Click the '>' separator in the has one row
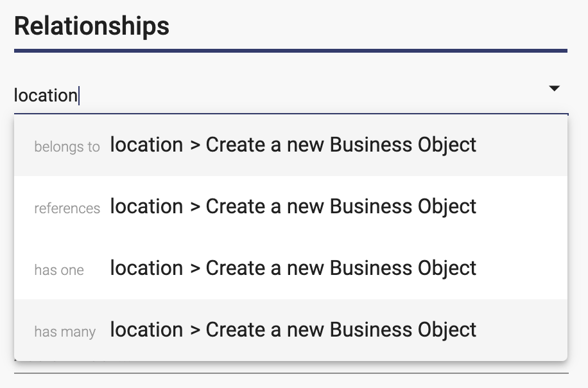The image size is (588, 388). (195, 269)
